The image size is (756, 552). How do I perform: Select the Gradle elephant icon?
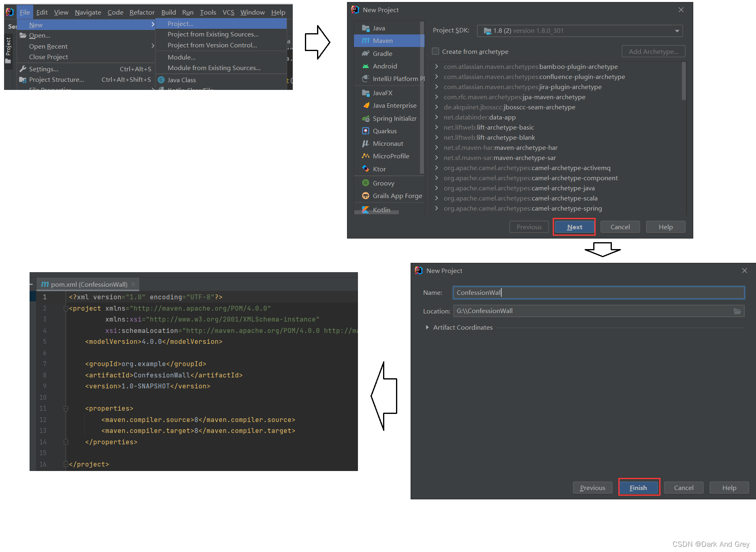point(366,53)
